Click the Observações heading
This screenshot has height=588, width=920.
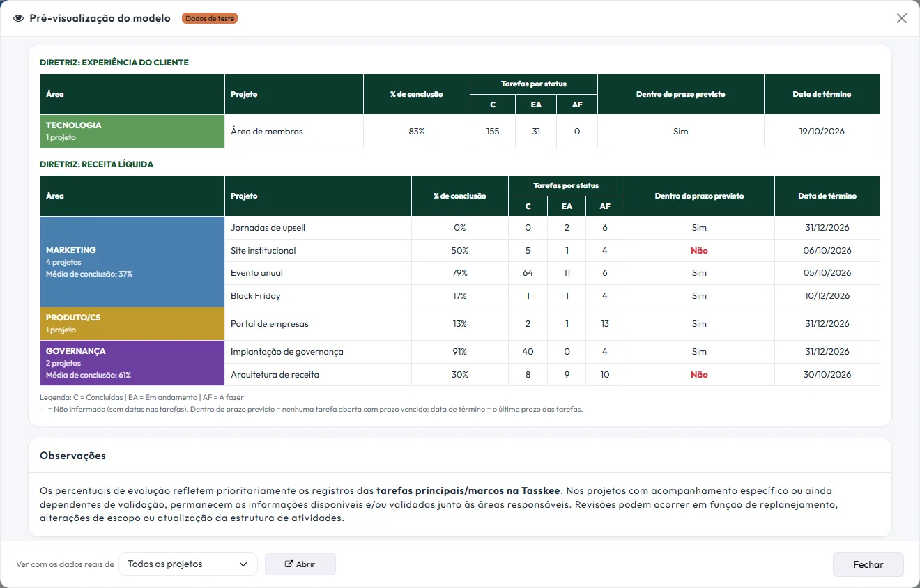(73, 456)
